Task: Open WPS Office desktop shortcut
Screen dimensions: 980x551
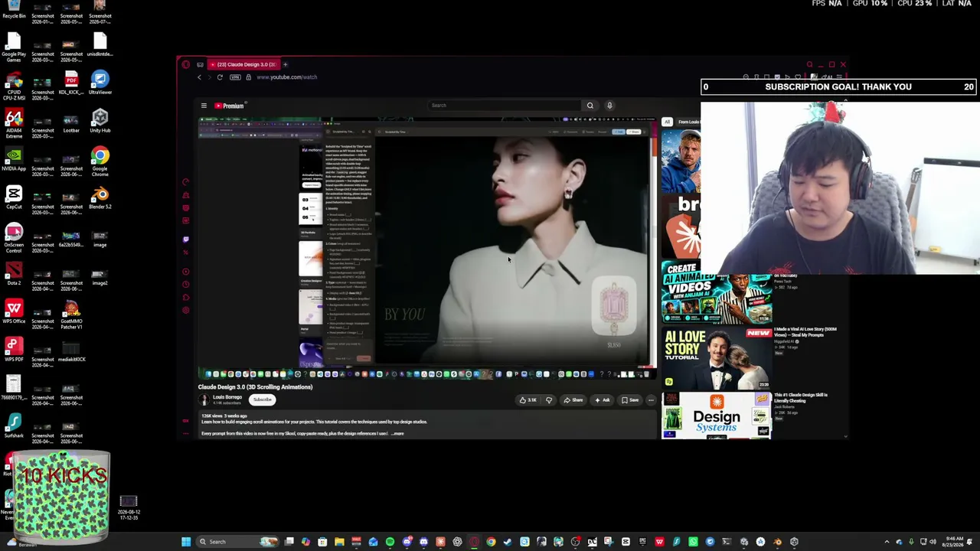Action: pos(14,311)
